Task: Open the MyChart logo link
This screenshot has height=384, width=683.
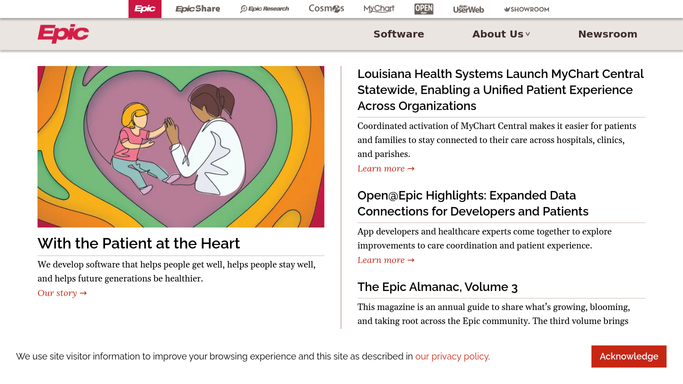Action: pyautogui.click(x=379, y=8)
